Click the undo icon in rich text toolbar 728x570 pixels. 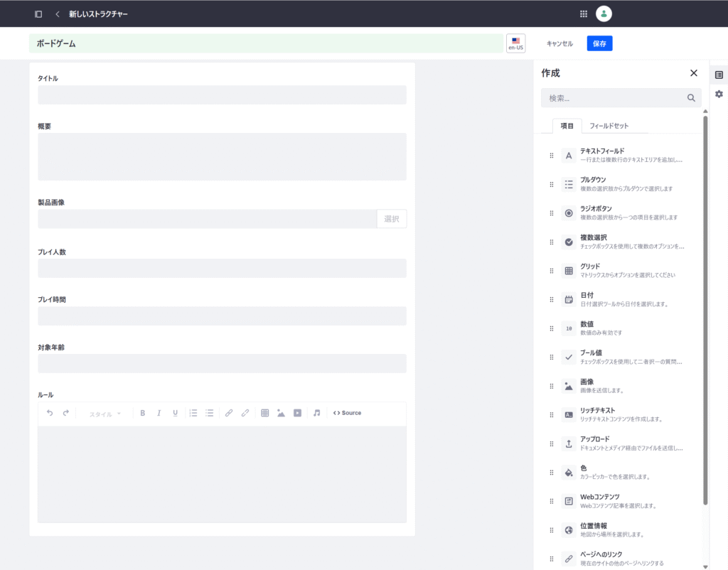coord(50,413)
